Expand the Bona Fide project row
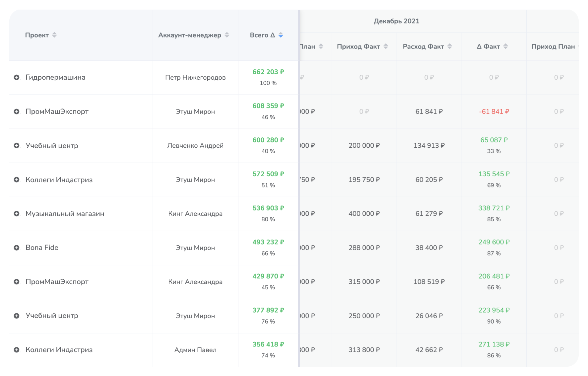 coord(17,248)
